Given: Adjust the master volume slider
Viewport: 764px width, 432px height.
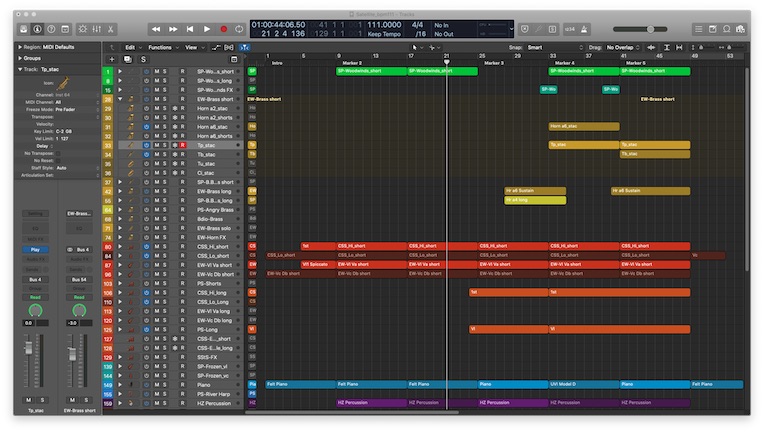Looking at the screenshot, I should pyautogui.click(x=650, y=29).
